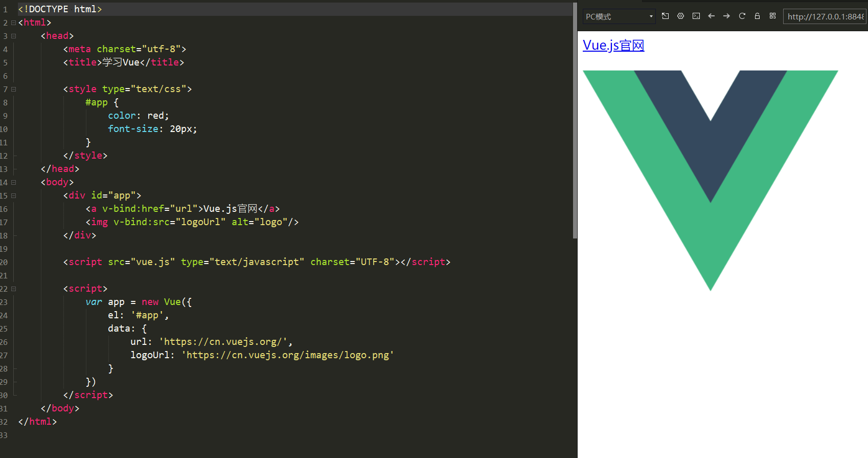Click the 'https://cn.vuejs.org/images/logo.png' string
This screenshot has width=868, height=458.
[288, 355]
